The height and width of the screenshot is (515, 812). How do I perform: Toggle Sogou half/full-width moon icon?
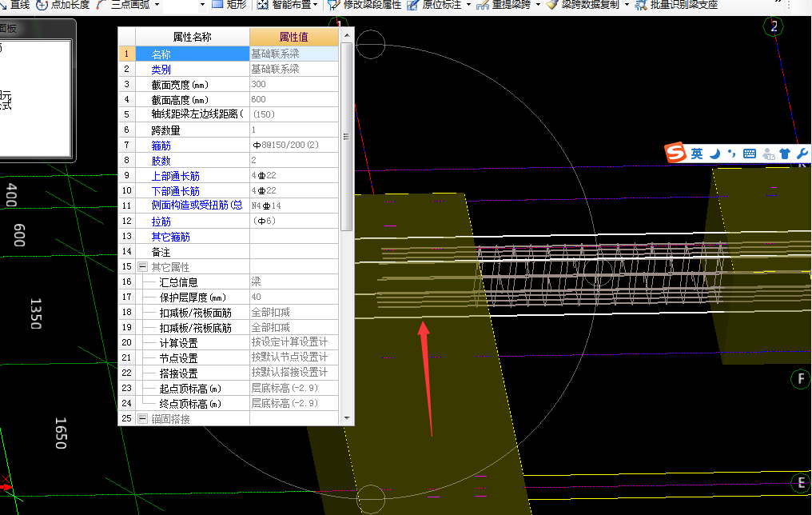(714, 154)
